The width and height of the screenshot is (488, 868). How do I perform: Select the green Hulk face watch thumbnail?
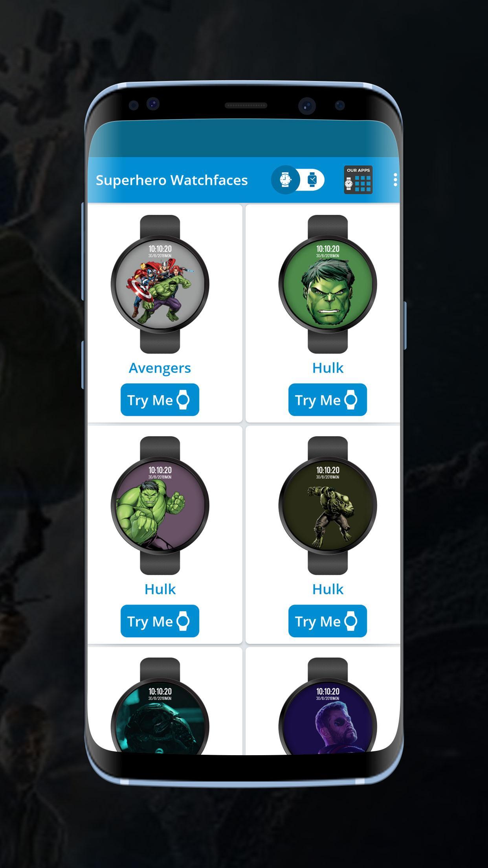pos(328,284)
